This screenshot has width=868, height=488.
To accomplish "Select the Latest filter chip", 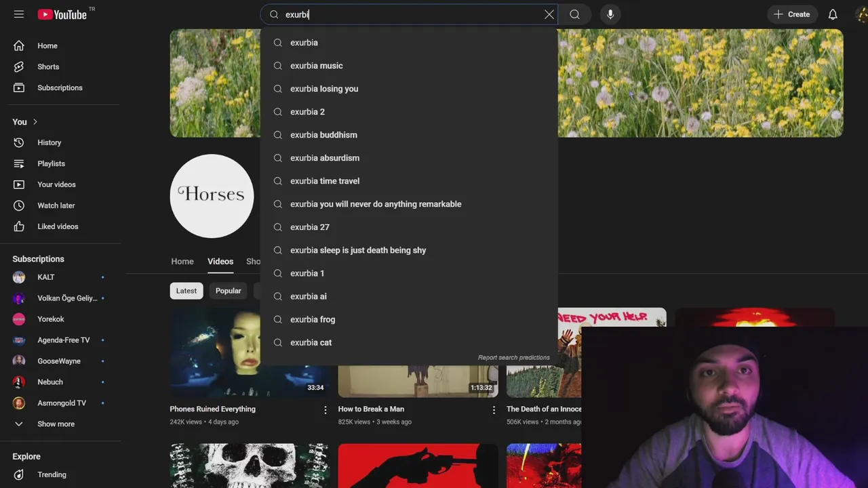I will click(186, 291).
